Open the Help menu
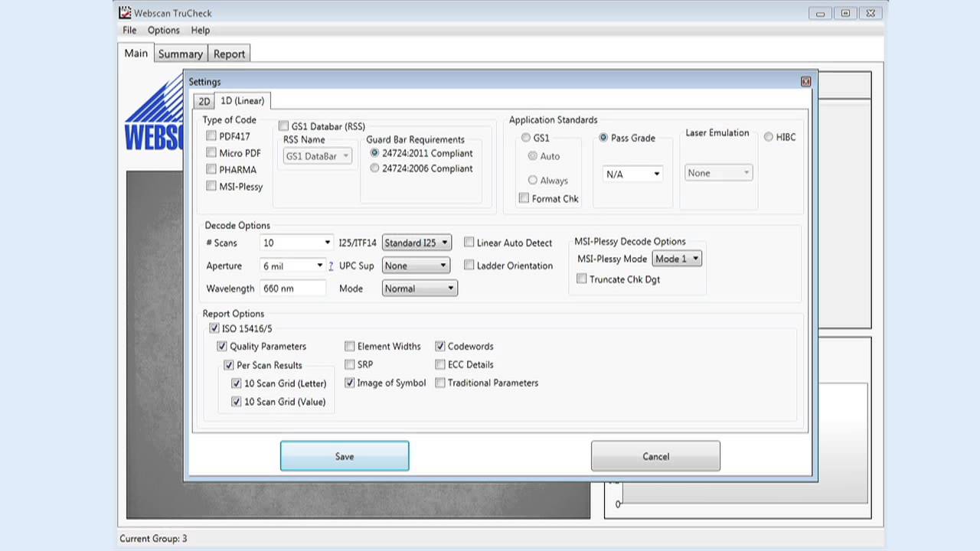The height and width of the screenshot is (551, 980). pyautogui.click(x=201, y=30)
